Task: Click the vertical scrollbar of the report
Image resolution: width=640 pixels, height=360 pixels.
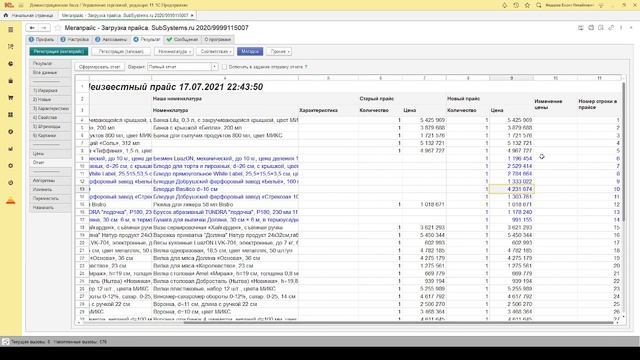Action: (623, 151)
